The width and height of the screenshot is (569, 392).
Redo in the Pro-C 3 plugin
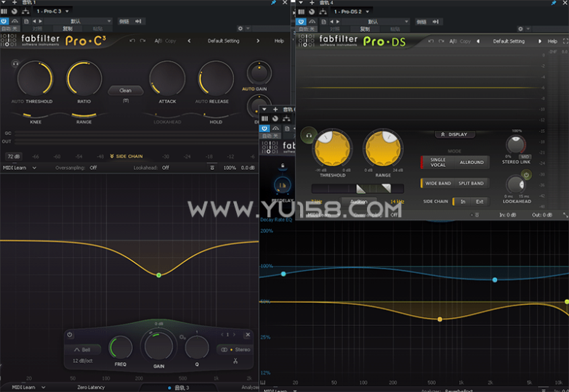(x=142, y=41)
